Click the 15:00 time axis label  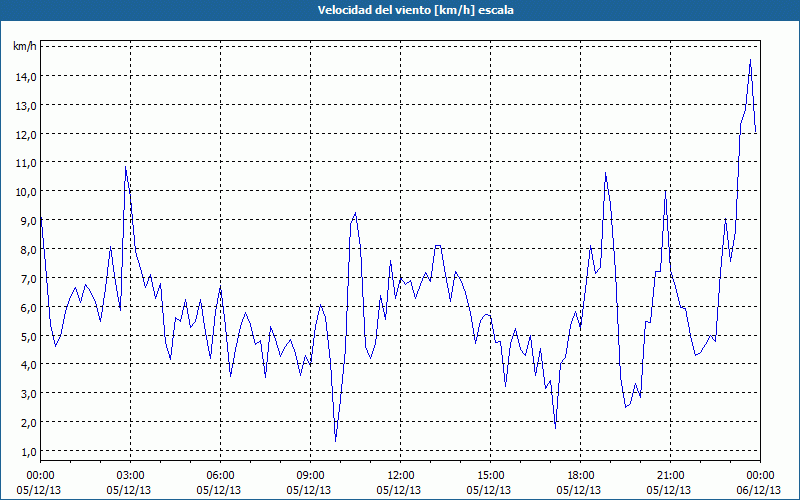[490, 476]
